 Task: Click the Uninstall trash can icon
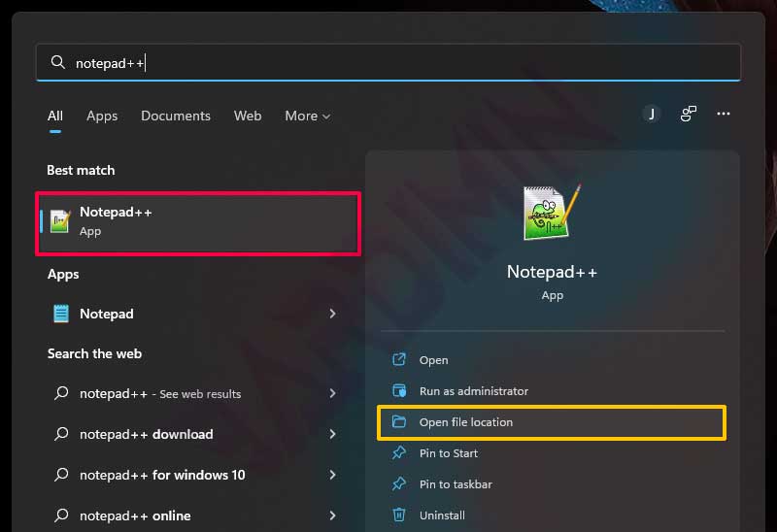399,515
